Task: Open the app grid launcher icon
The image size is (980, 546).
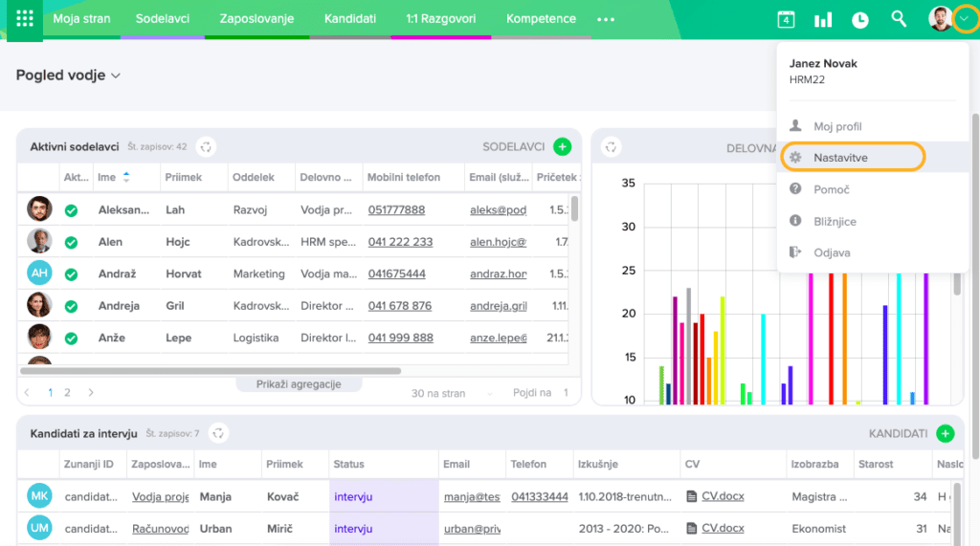Action: pyautogui.click(x=25, y=19)
